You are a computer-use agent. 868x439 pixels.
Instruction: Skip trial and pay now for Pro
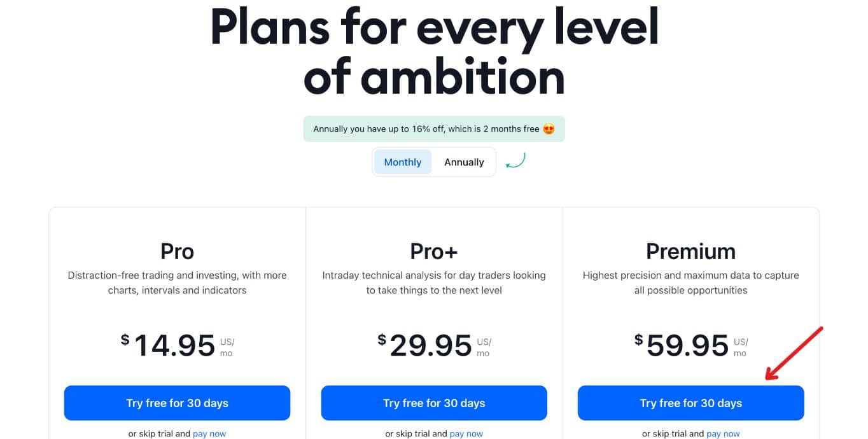[x=209, y=433]
